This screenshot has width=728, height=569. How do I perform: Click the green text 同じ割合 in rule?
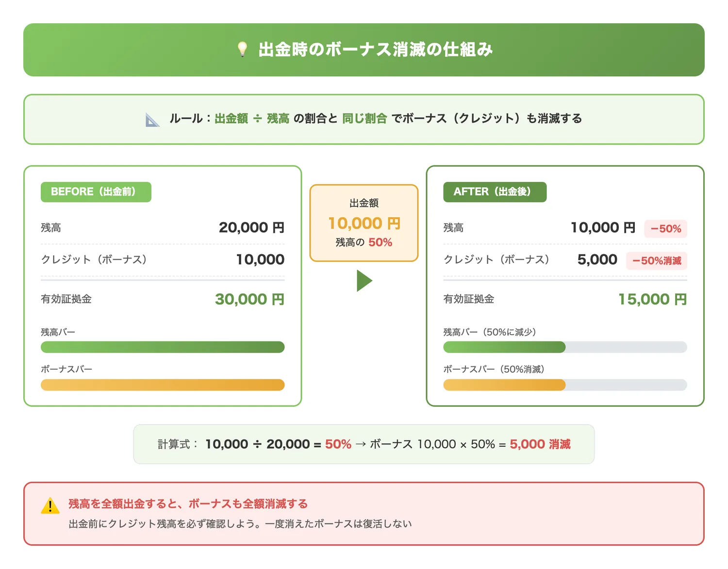(364, 118)
